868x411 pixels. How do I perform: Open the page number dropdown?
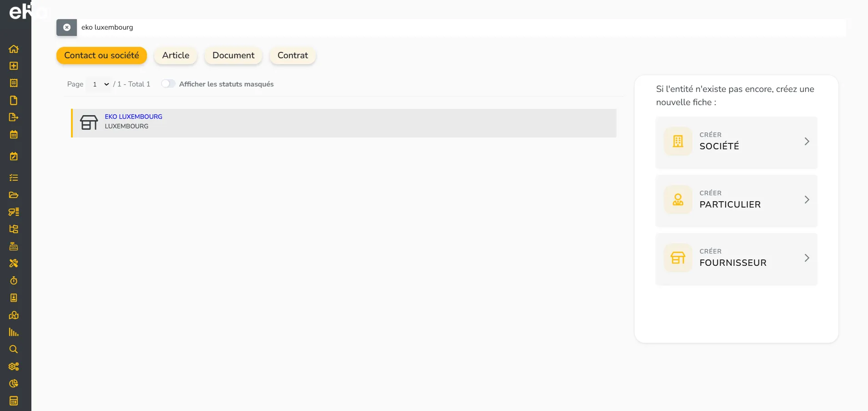pos(100,84)
